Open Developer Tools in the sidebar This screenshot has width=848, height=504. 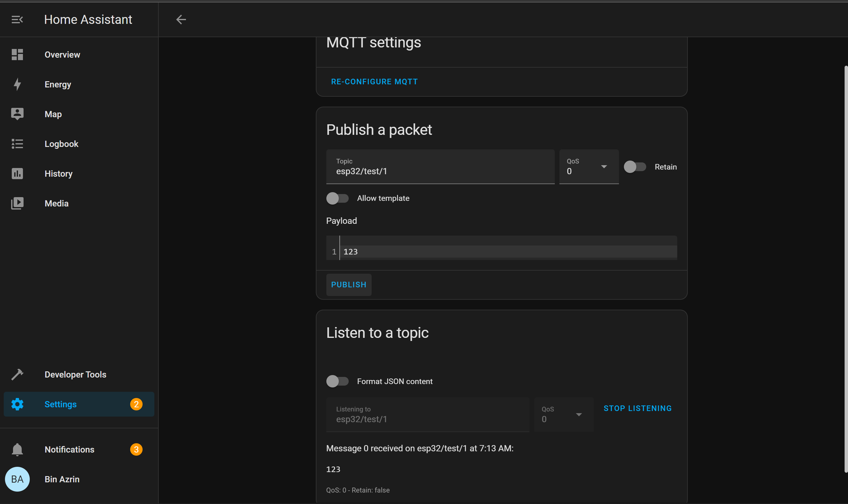(x=75, y=374)
